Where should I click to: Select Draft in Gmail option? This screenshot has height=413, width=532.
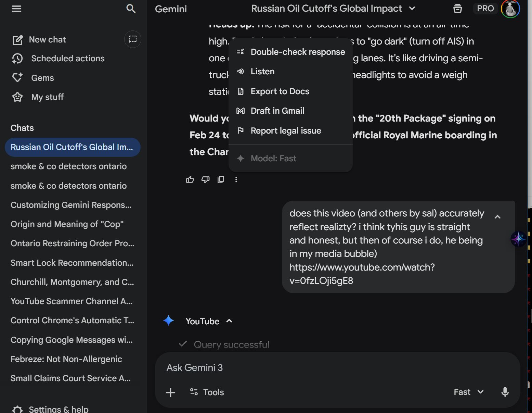coord(277,111)
